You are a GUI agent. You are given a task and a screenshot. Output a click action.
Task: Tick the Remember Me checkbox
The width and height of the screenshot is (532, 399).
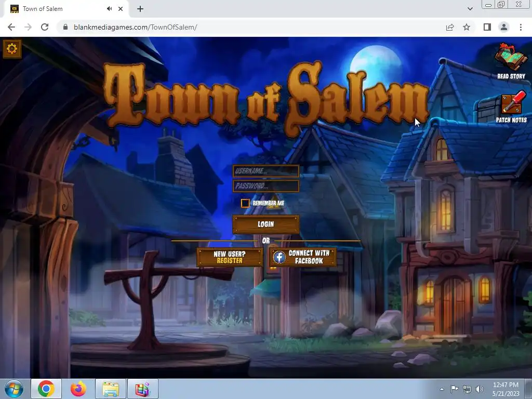(x=245, y=203)
